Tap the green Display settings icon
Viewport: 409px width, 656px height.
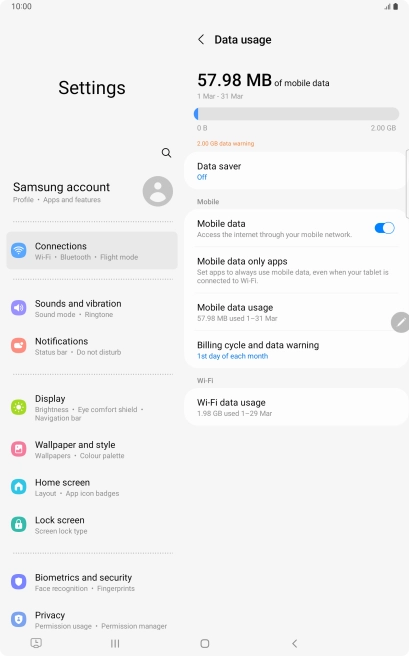click(19, 407)
